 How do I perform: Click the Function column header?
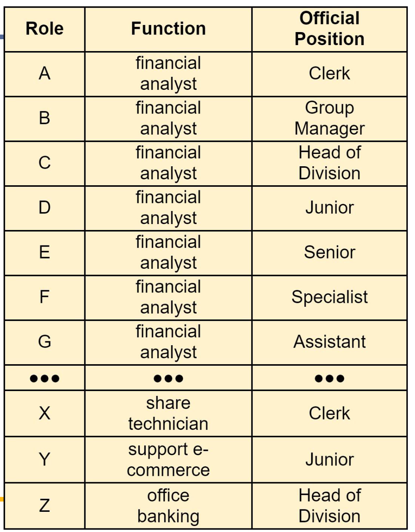(x=168, y=29)
